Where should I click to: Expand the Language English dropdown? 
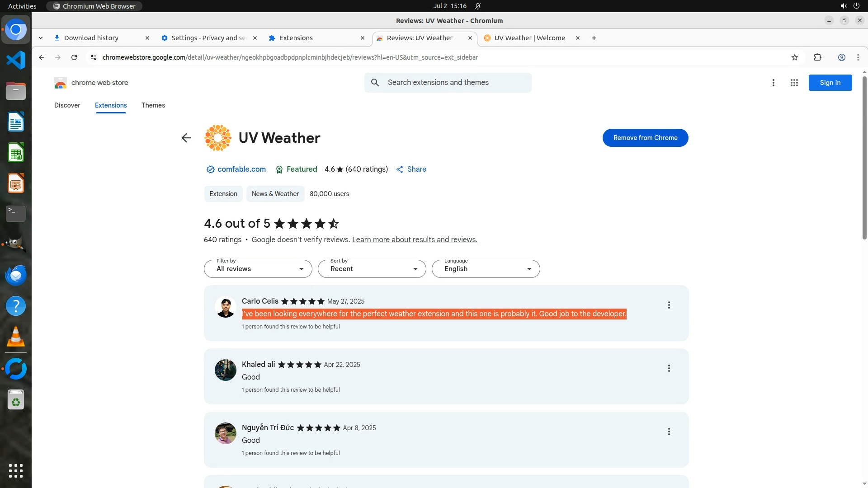coord(486,269)
